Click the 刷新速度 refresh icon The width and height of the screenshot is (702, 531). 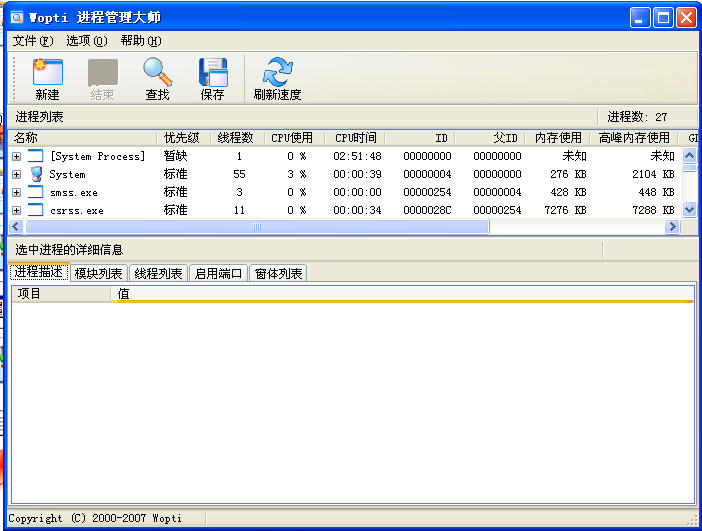click(x=278, y=71)
